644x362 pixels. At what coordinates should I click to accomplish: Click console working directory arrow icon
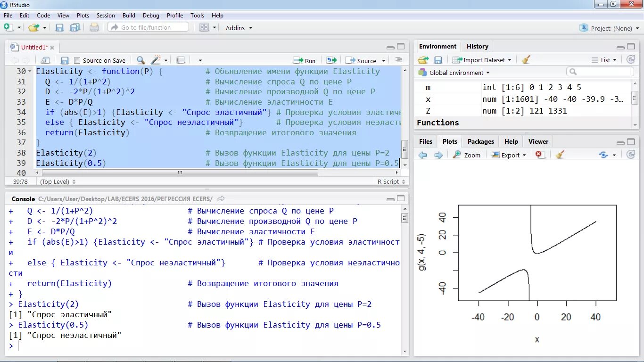[x=221, y=198]
